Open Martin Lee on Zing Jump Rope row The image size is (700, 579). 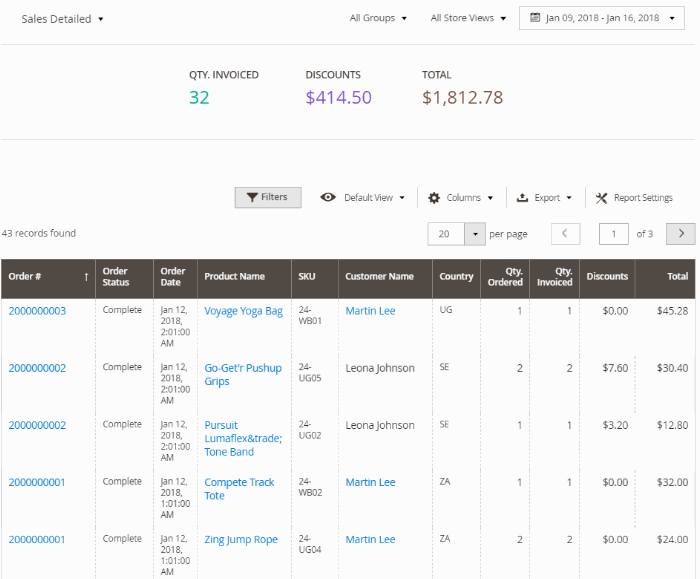pos(371,540)
